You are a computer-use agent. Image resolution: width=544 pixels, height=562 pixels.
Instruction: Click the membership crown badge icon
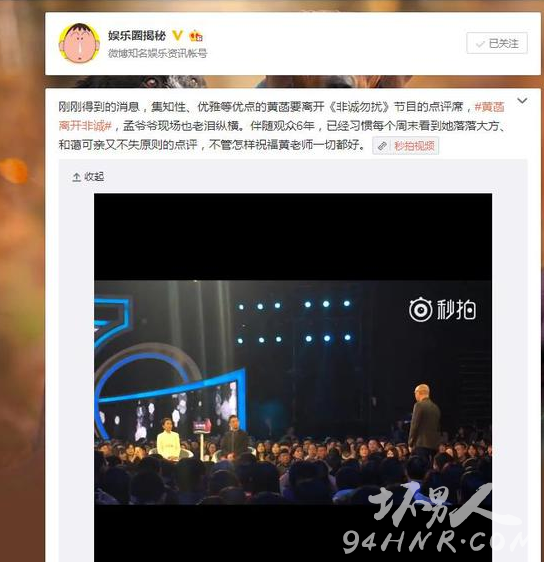coord(196,36)
